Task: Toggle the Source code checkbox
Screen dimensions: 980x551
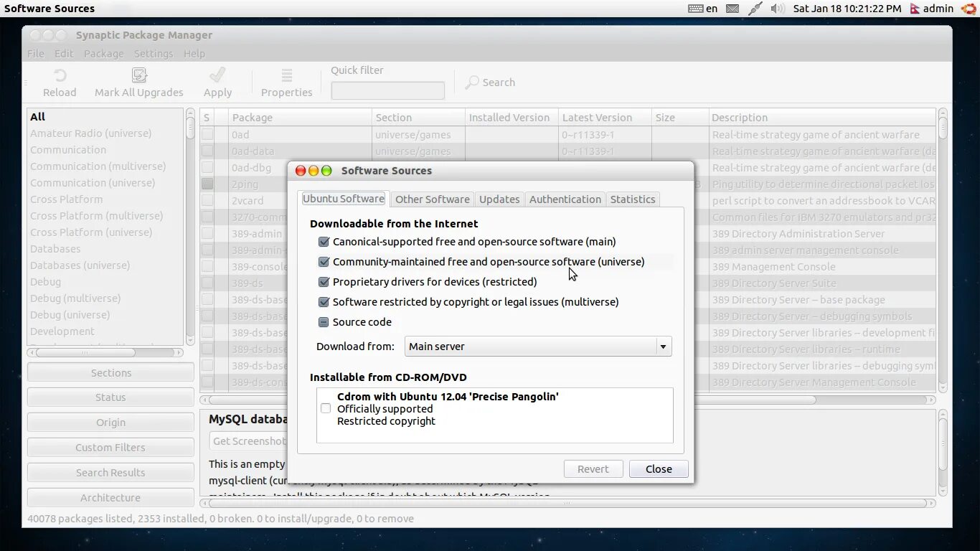Action: pyautogui.click(x=324, y=322)
